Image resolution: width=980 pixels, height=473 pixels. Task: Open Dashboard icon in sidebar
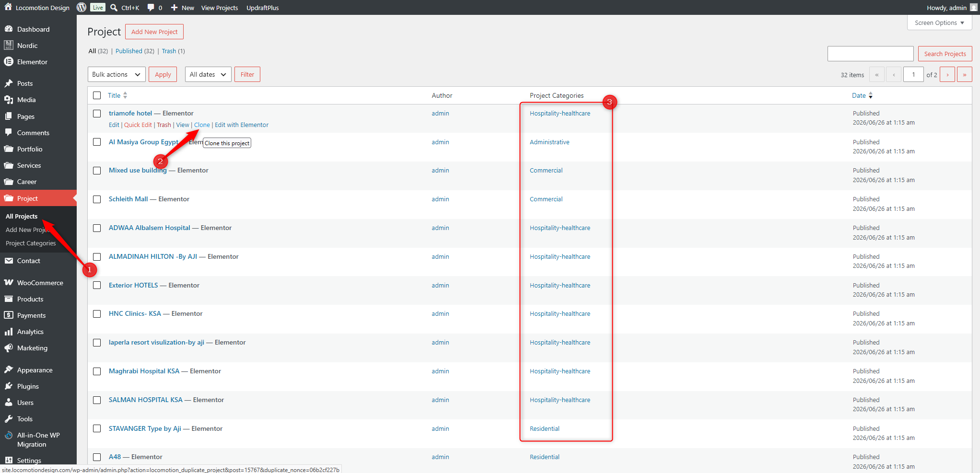[x=9, y=29]
